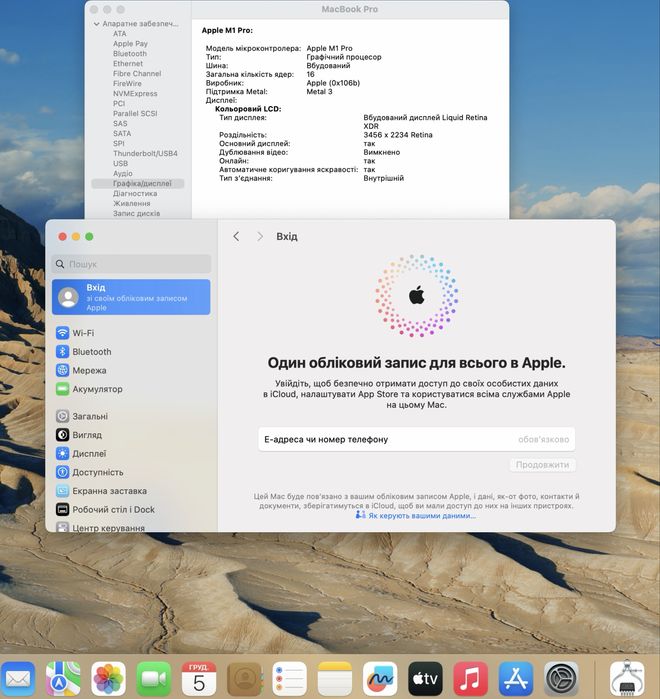Launch Music from the Dock
660x699 pixels.
[x=471, y=678]
